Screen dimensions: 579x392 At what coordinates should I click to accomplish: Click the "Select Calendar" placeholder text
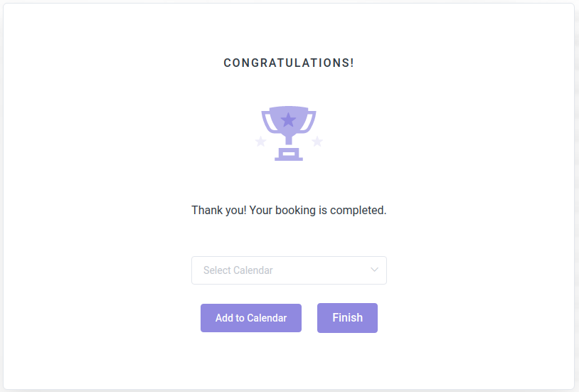pos(238,270)
